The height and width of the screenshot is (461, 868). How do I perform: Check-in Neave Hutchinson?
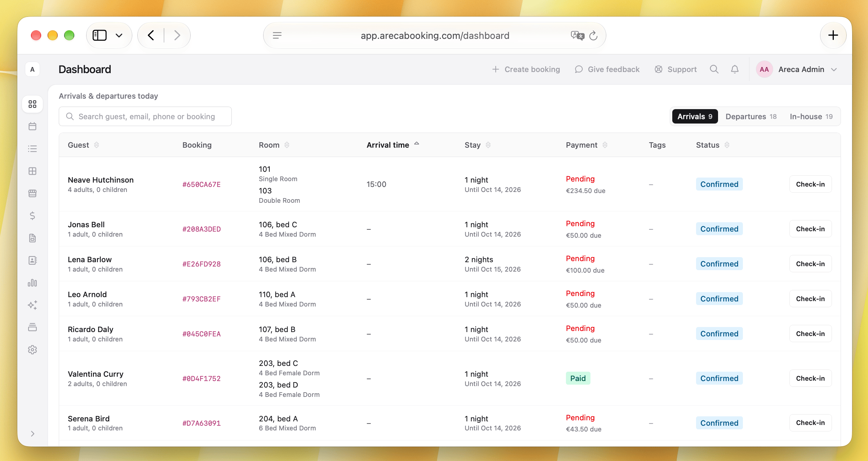click(x=810, y=184)
